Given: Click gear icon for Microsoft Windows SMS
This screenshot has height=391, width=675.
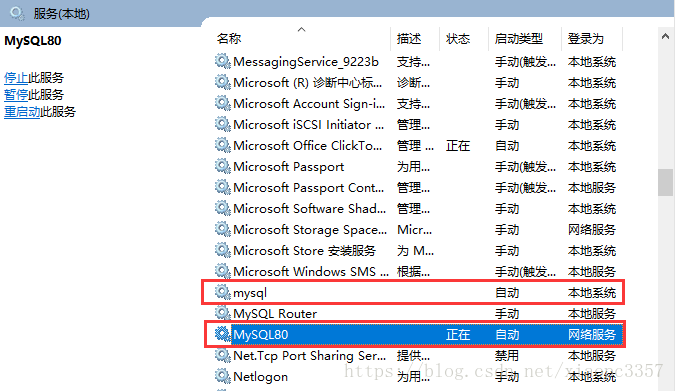Looking at the screenshot, I should click(223, 271).
